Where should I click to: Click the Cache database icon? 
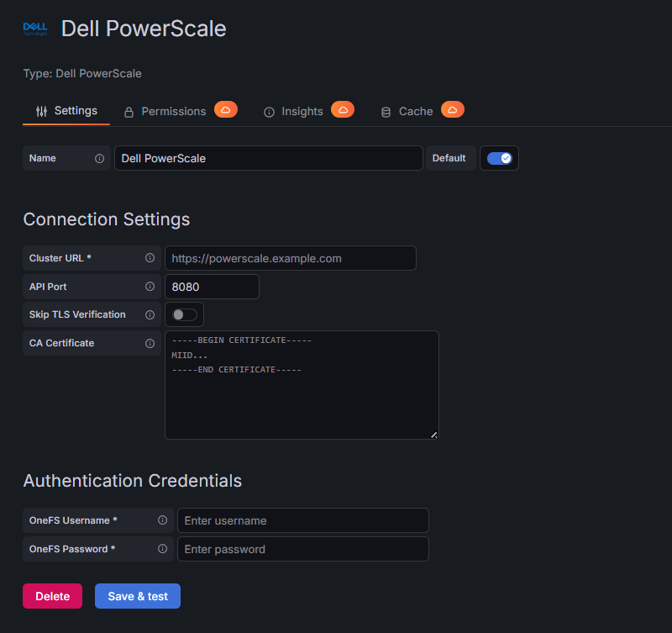[386, 113]
